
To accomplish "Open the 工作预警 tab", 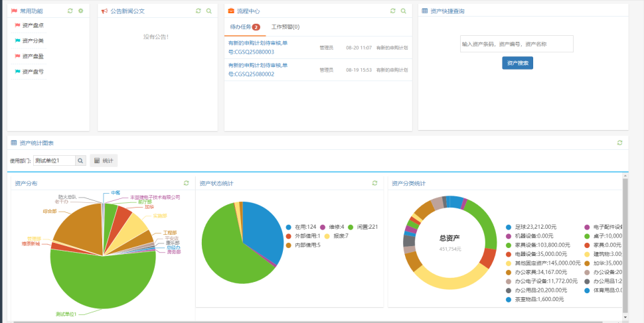I will (x=285, y=27).
